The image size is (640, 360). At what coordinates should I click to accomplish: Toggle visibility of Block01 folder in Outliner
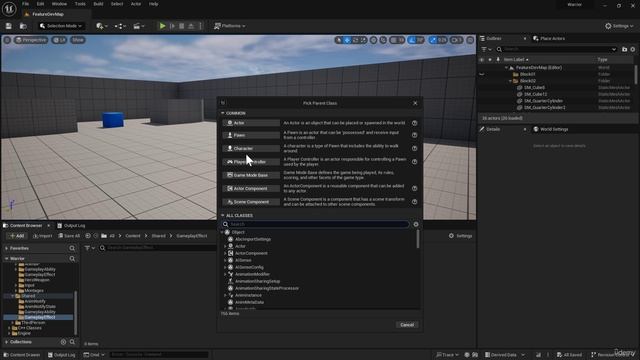click(x=482, y=74)
